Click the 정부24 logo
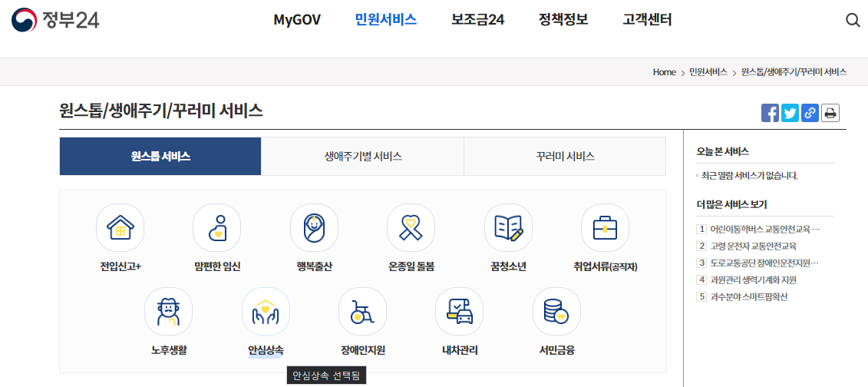868x387 pixels. coord(55,20)
